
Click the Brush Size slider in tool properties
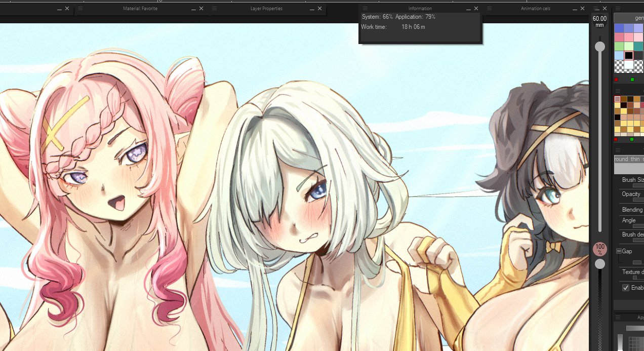[x=638, y=186]
